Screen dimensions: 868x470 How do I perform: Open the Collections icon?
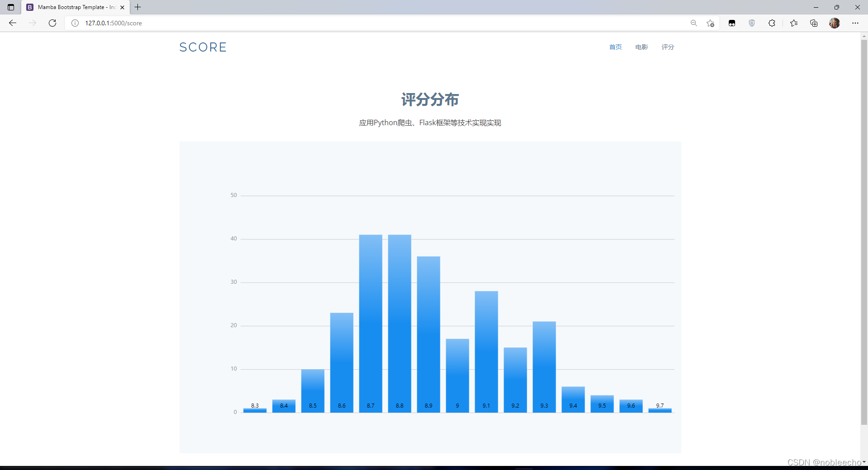pos(814,23)
